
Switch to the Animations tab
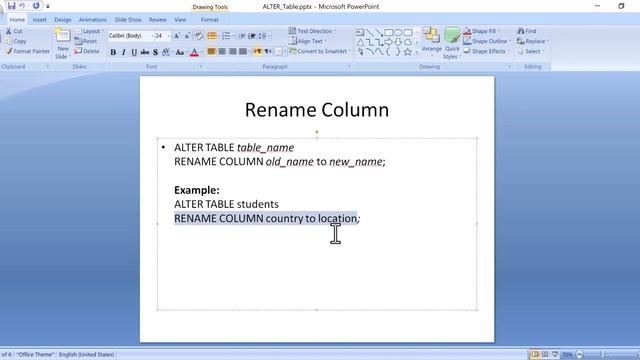93,20
